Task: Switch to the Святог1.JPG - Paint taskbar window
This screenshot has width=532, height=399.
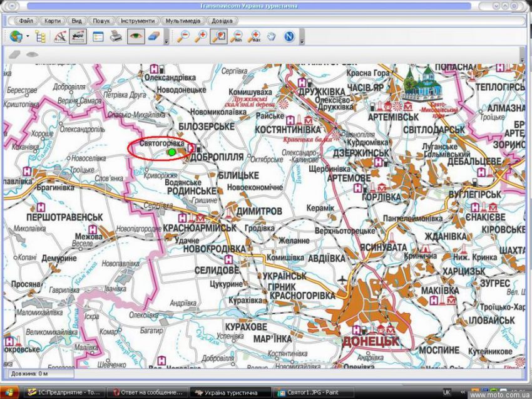Action: tap(313, 393)
